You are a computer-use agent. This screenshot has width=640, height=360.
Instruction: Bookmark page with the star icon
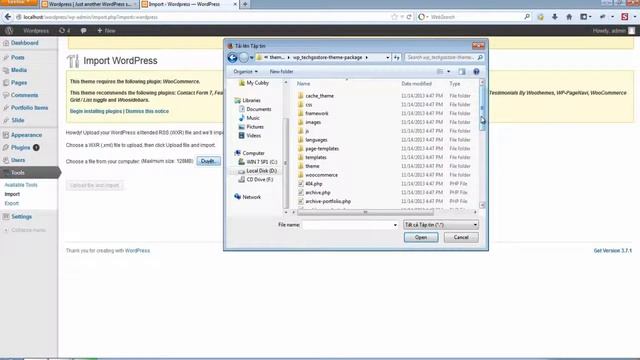pyautogui.click(x=394, y=17)
